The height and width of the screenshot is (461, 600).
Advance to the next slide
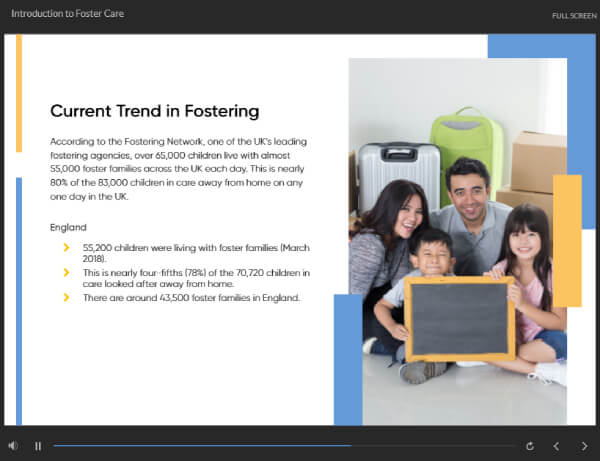tap(583, 446)
